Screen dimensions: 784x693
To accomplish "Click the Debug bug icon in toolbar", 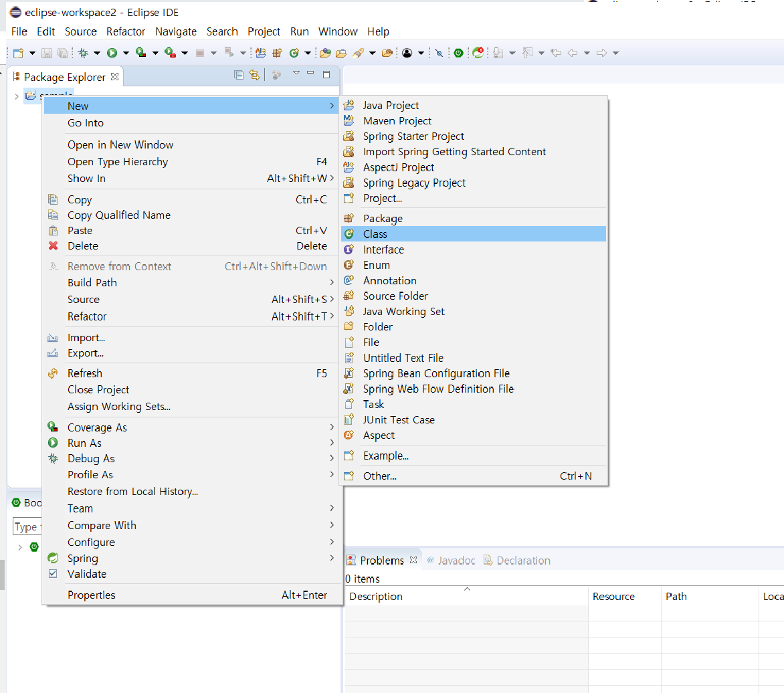I will [x=83, y=53].
